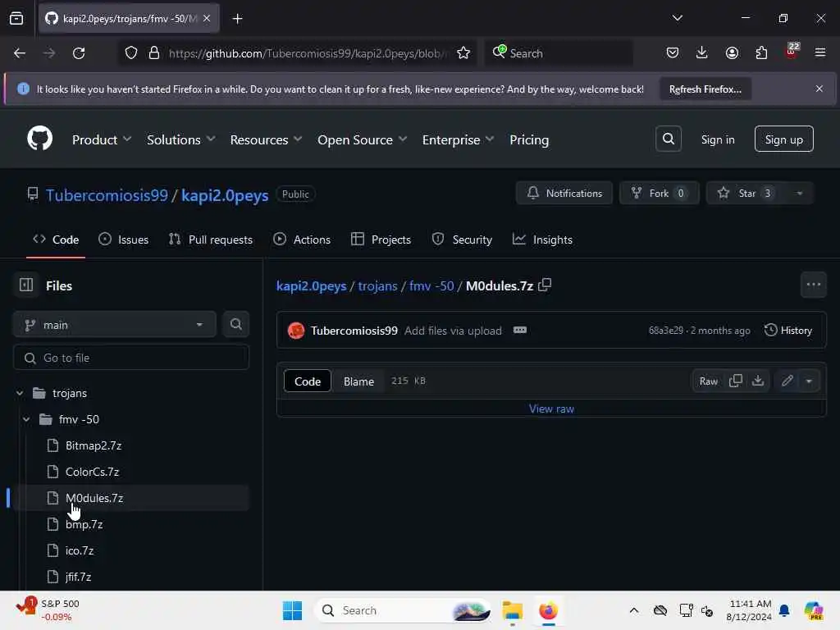
Task: Click the Notifications button
Action: coord(564,194)
